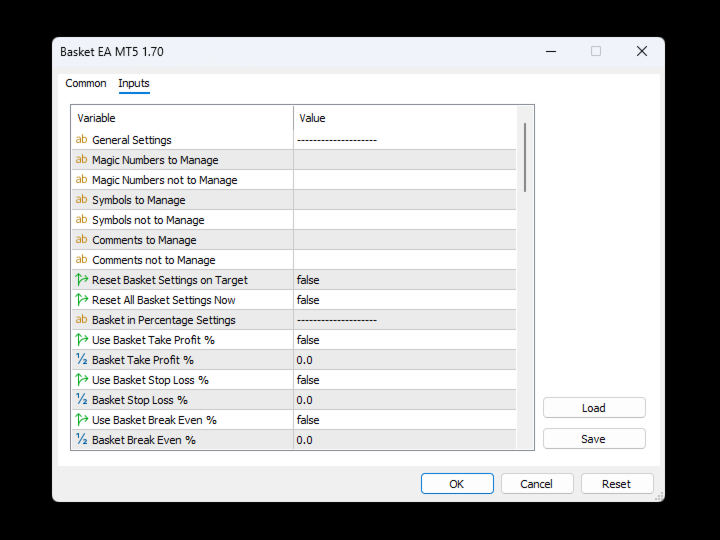The height and width of the screenshot is (540, 720).
Task: Click the ½ icon beside Basket Stop Loss %
Action: [82, 399]
